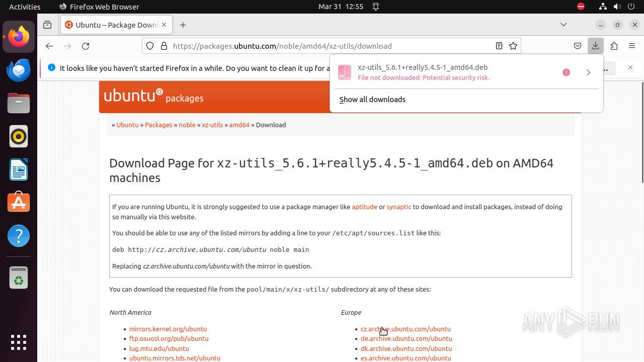The width and height of the screenshot is (644, 362).
Task: Click the 'Europe' mirrors heading
Action: (351, 312)
